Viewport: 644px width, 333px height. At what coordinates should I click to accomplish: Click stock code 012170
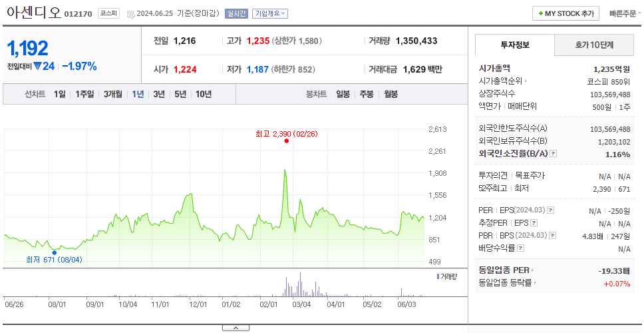click(78, 15)
